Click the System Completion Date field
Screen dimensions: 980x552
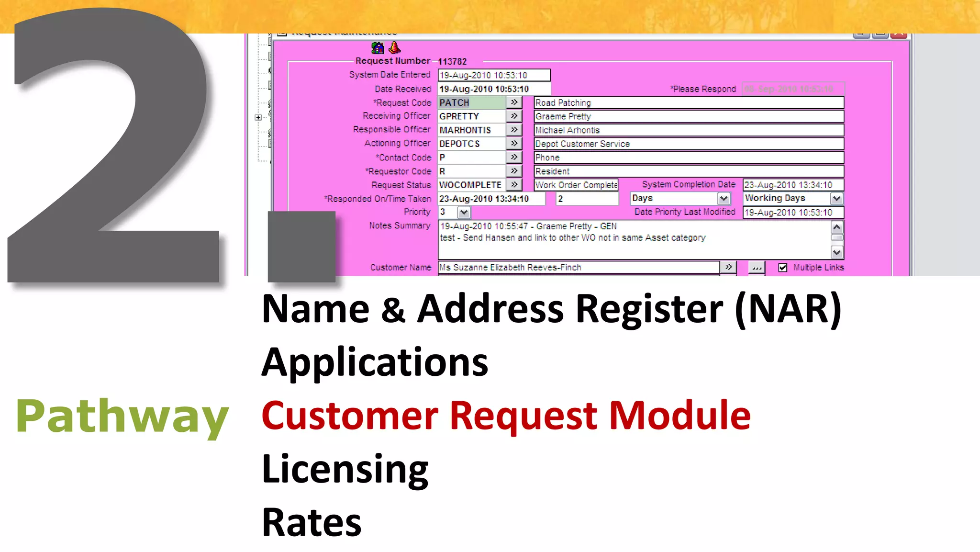(x=793, y=185)
